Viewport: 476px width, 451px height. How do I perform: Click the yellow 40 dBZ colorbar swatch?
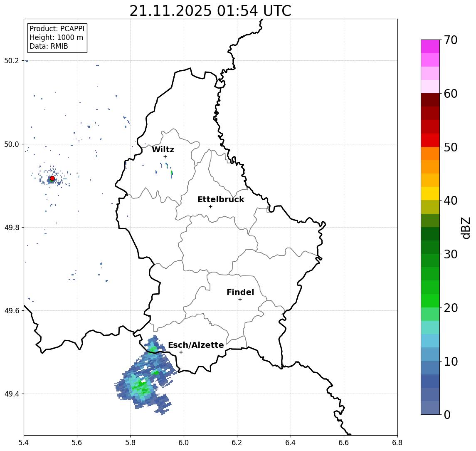tap(430, 193)
